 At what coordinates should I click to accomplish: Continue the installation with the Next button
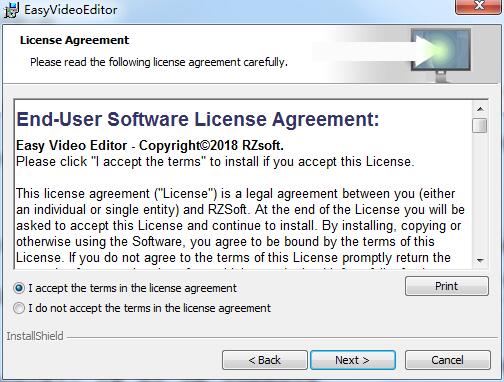(x=353, y=360)
